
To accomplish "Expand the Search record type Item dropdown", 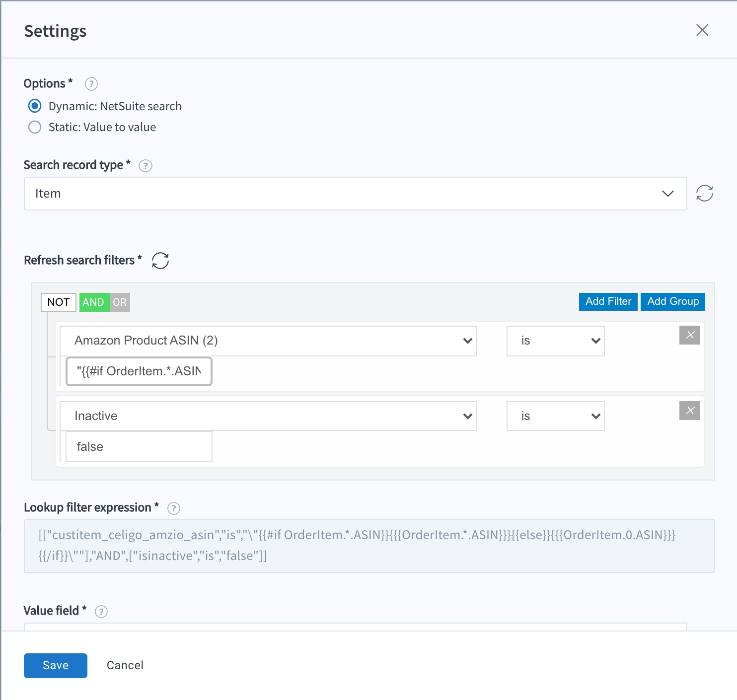I will [x=355, y=194].
